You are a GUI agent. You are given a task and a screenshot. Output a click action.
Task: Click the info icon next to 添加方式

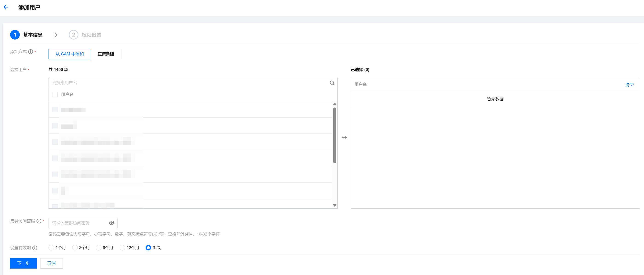click(31, 52)
